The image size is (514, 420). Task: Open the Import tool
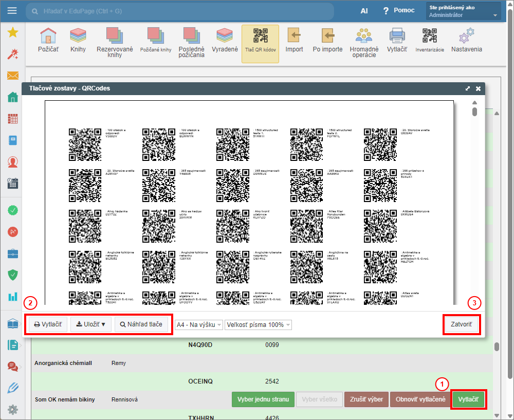click(x=294, y=41)
